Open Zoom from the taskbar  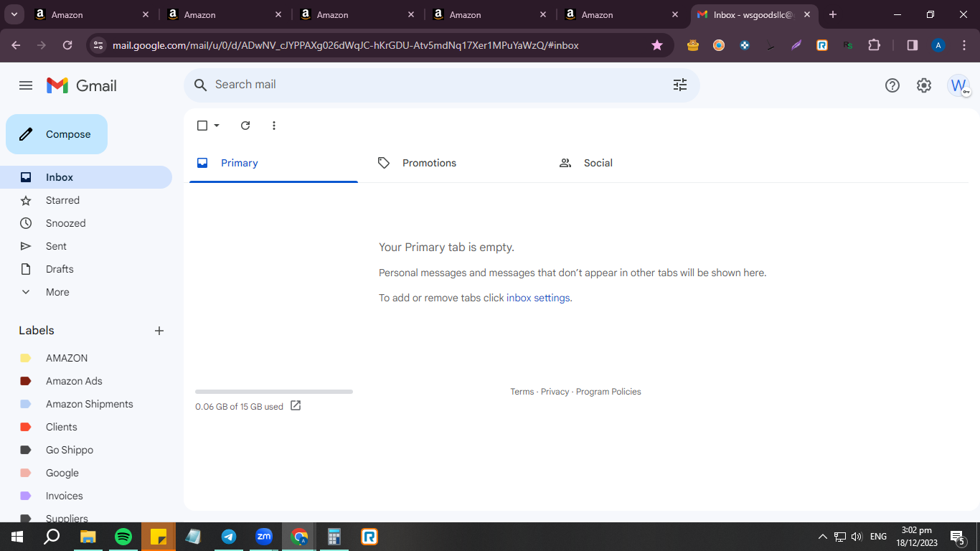(264, 537)
